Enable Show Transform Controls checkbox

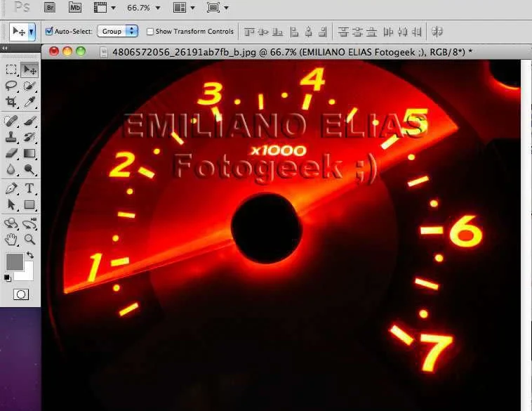point(149,32)
